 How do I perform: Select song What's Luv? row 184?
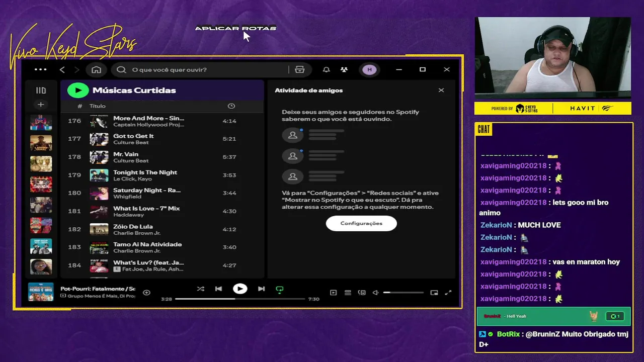point(162,266)
